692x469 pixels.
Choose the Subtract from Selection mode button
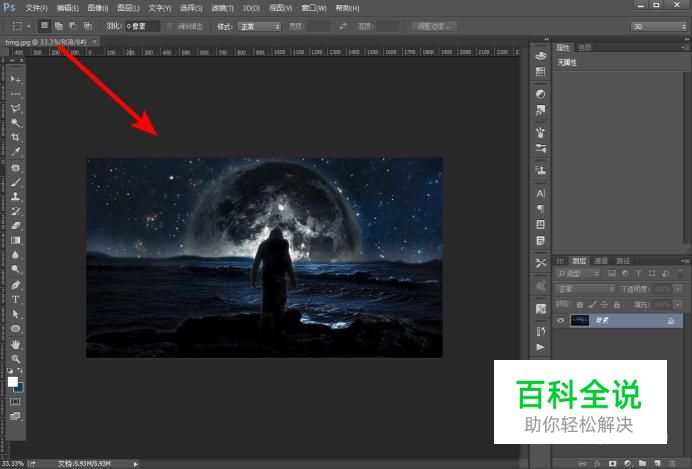click(73, 26)
